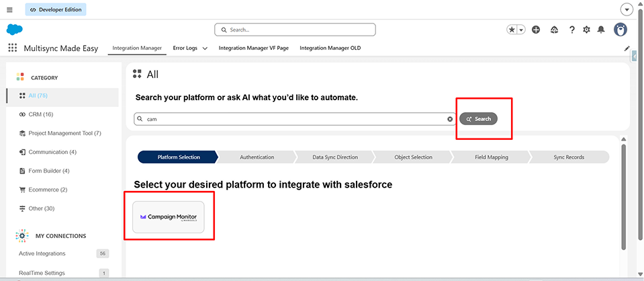Image resolution: width=644 pixels, height=281 pixels.
Task: Open Active Integrations link
Action: click(42, 254)
